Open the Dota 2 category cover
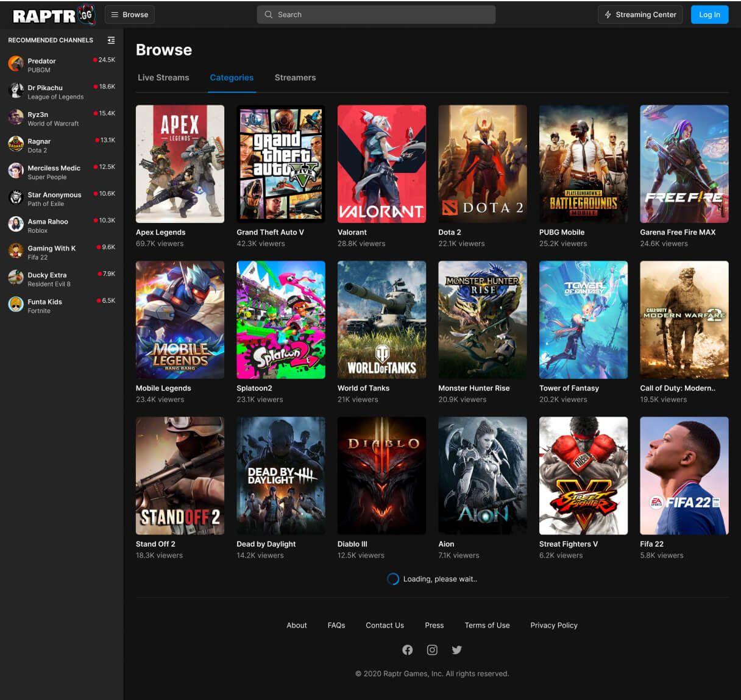 click(483, 164)
